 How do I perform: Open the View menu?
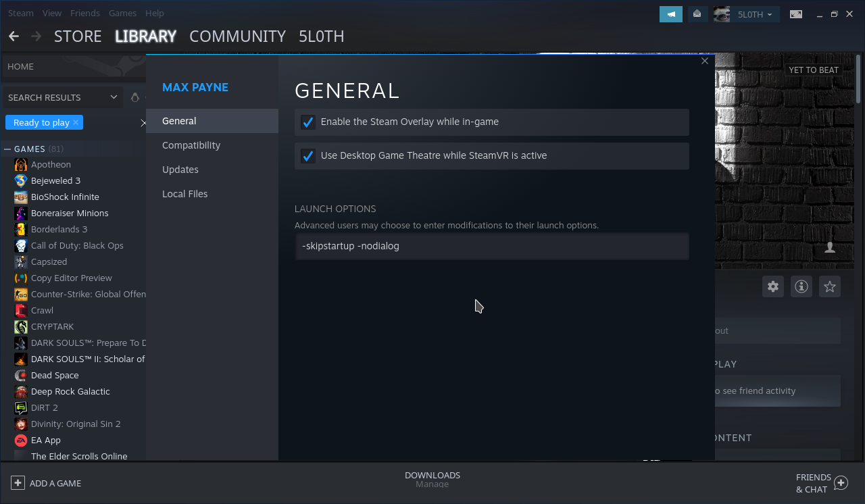coord(52,13)
